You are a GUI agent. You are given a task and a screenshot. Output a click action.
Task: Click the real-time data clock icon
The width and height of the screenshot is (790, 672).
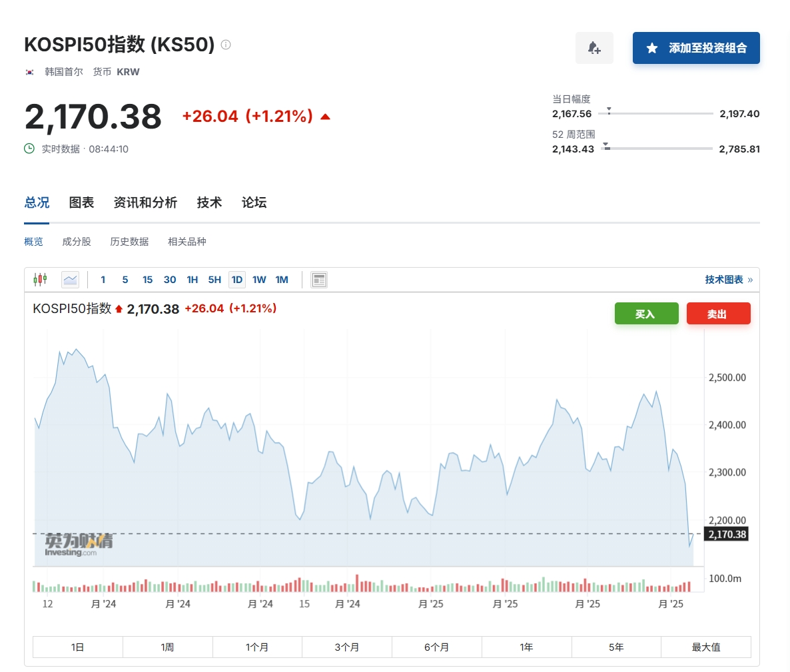29,149
